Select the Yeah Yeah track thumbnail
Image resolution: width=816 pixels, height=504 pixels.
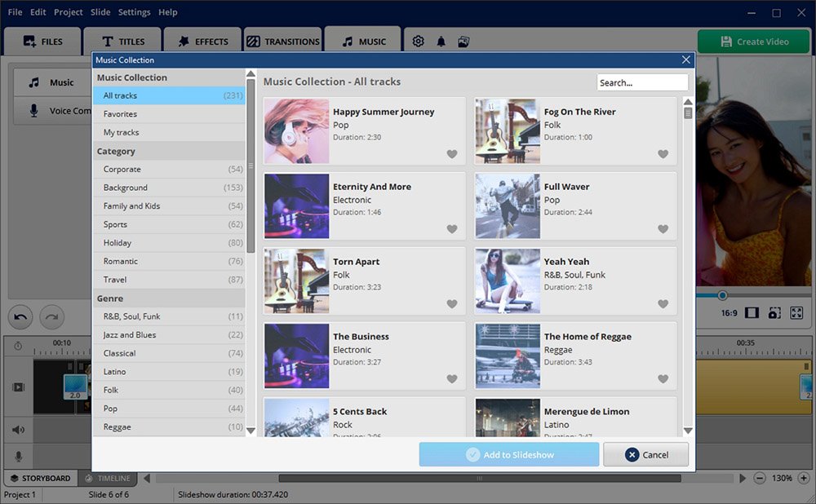tap(508, 281)
